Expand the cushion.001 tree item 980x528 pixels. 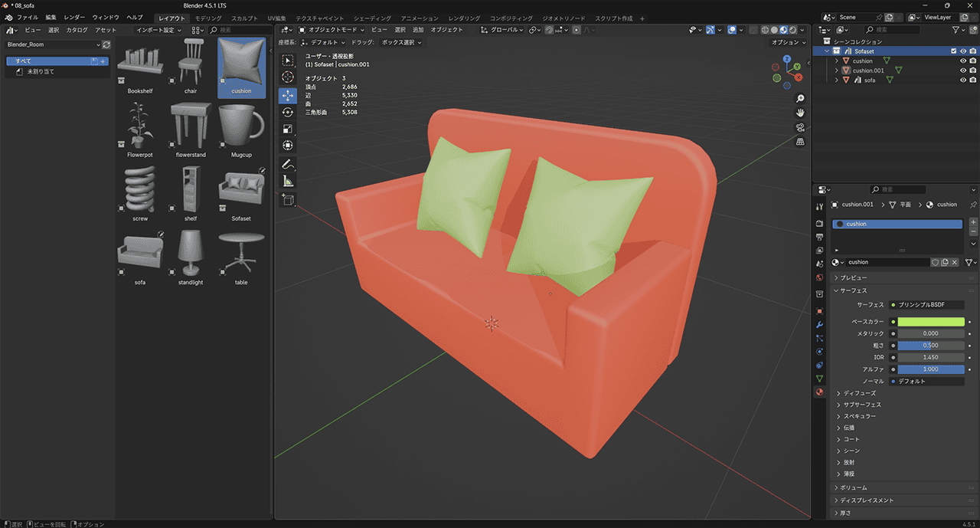coord(837,71)
